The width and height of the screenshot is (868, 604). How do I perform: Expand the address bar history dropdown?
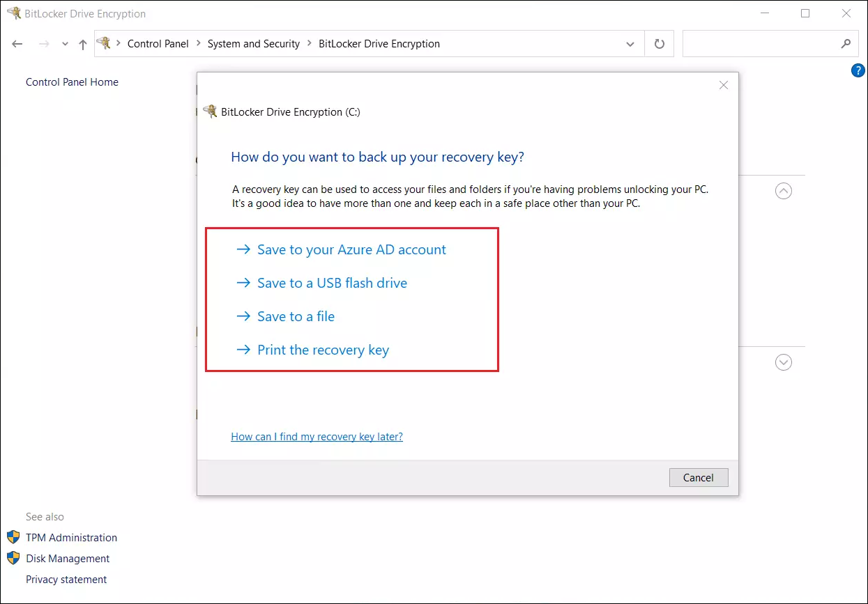[x=630, y=44]
